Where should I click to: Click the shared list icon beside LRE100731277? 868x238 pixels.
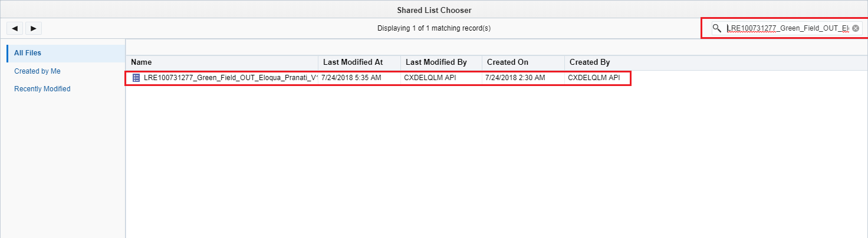point(136,78)
